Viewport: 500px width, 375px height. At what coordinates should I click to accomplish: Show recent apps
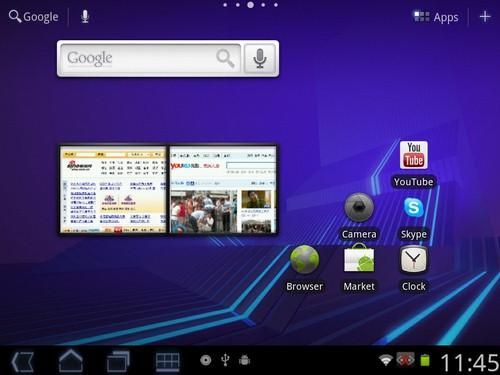[118, 361]
